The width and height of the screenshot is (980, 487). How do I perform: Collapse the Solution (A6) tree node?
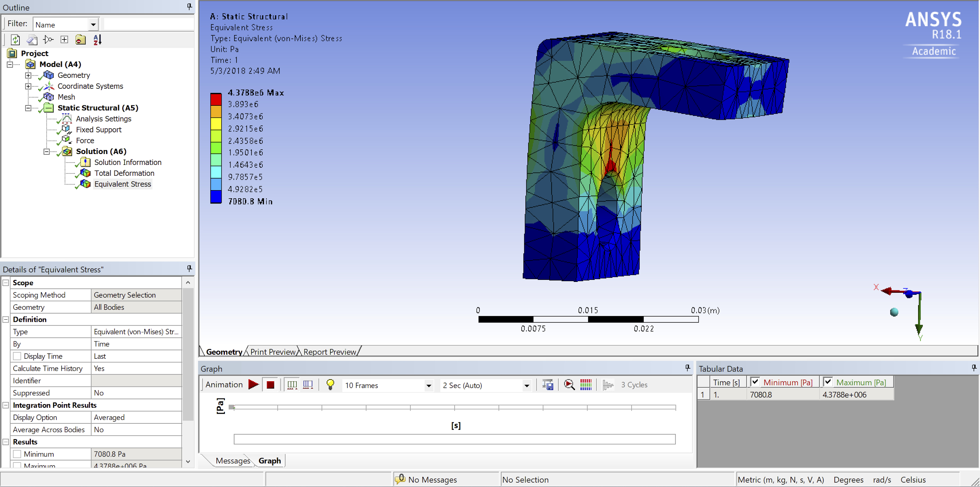point(47,152)
